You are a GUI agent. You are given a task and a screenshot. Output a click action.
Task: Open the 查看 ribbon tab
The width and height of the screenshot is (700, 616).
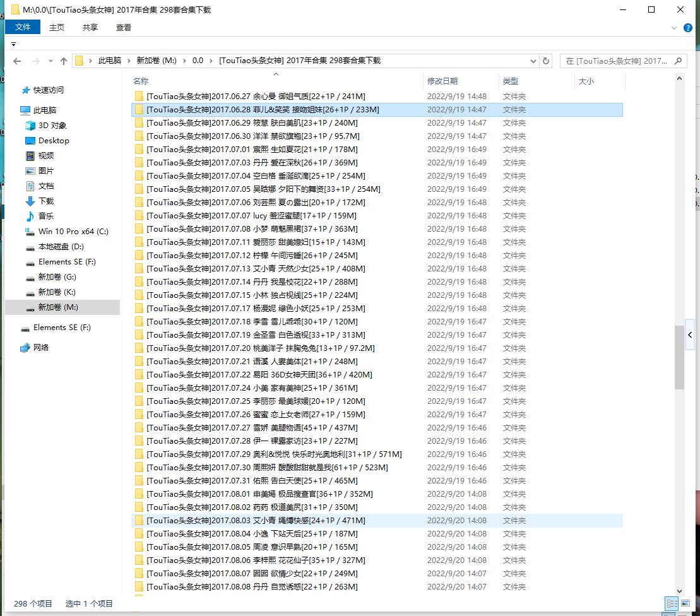click(x=124, y=28)
